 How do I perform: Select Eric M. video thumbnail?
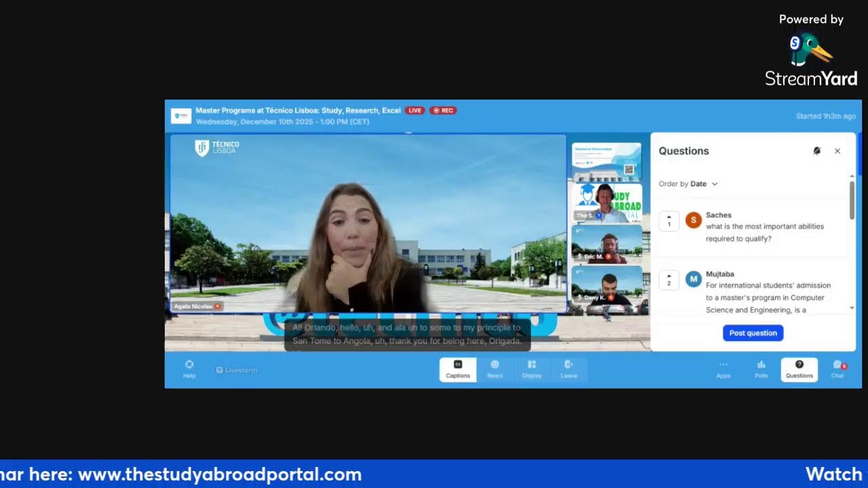click(607, 244)
